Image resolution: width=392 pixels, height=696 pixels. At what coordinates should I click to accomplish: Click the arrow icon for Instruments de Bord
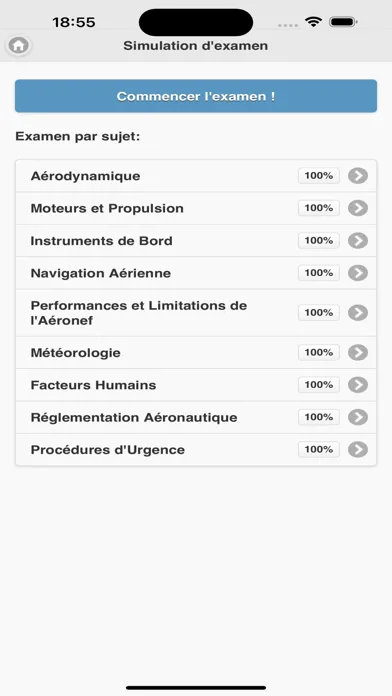358,241
